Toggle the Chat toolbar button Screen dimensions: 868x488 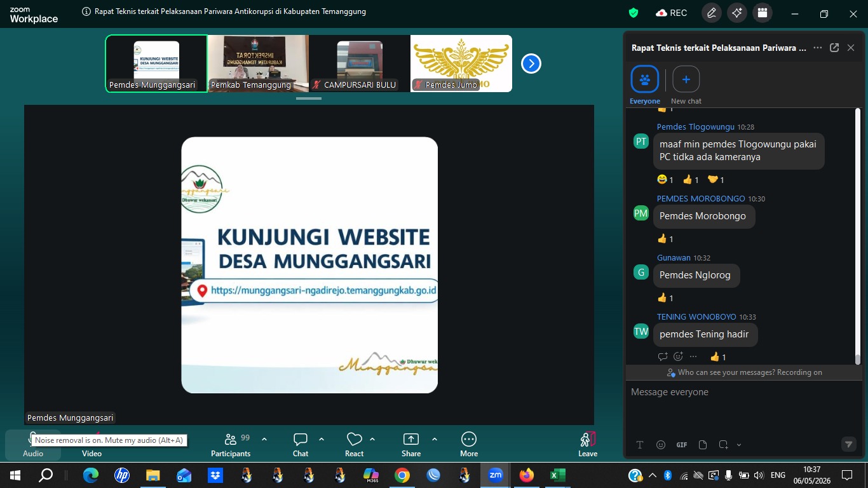[301, 445]
